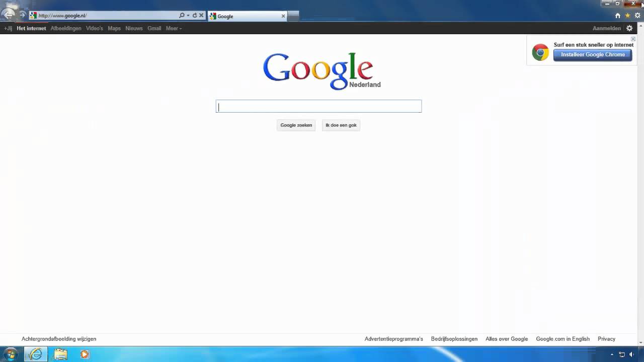Open the Internet Explorer Home icon
This screenshot has height=362, width=644.
click(618, 16)
